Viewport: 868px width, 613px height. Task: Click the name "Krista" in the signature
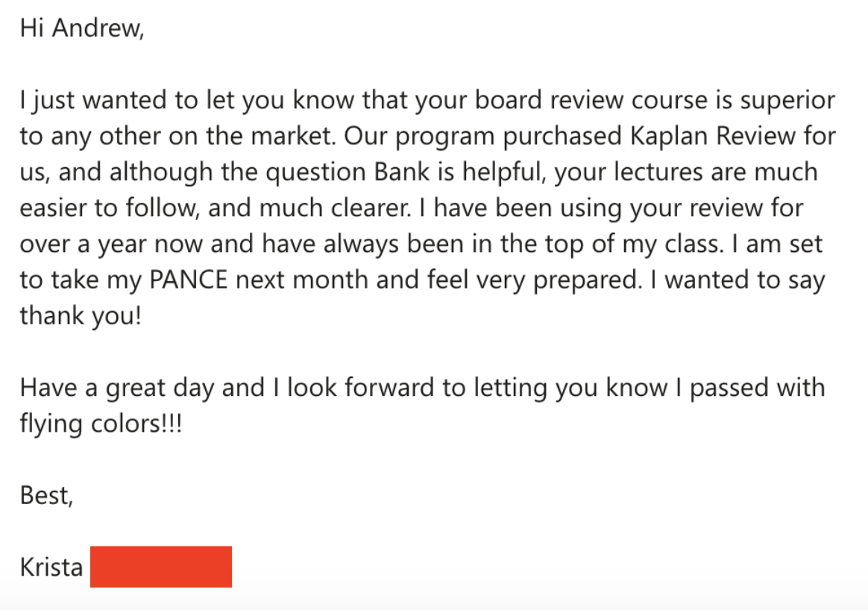[x=51, y=567]
